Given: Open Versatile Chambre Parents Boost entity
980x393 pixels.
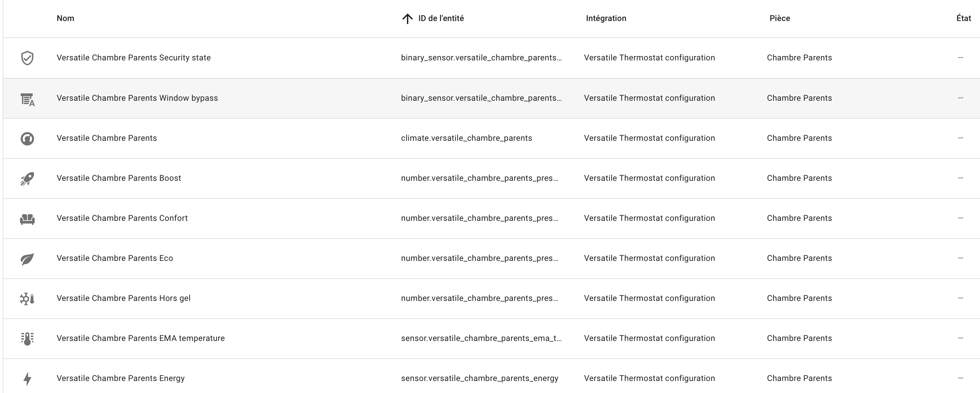Looking at the screenshot, I should [x=119, y=178].
